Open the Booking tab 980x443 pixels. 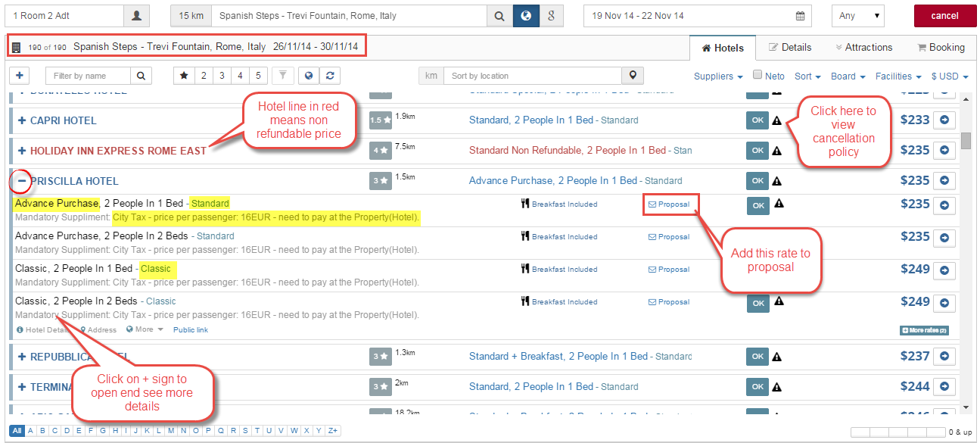941,47
